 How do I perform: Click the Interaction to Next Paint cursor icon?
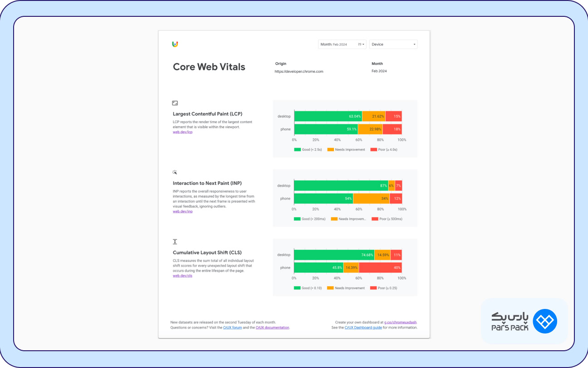pos(175,172)
